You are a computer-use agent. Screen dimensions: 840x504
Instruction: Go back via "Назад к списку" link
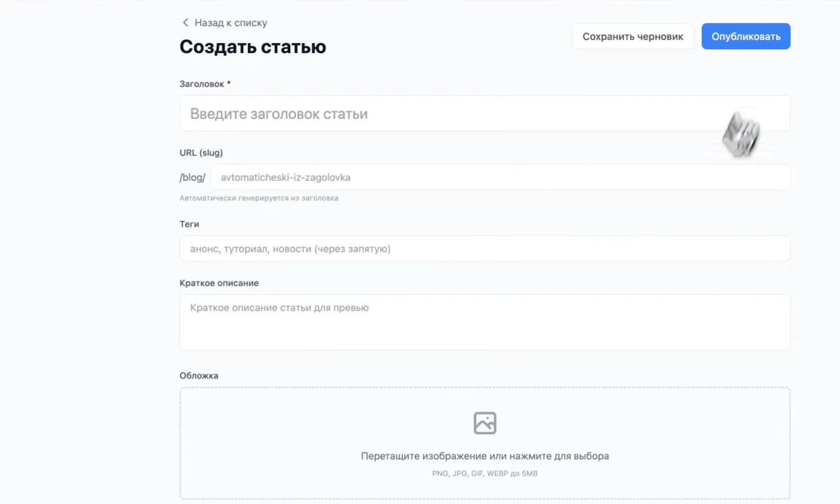point(224,23)
